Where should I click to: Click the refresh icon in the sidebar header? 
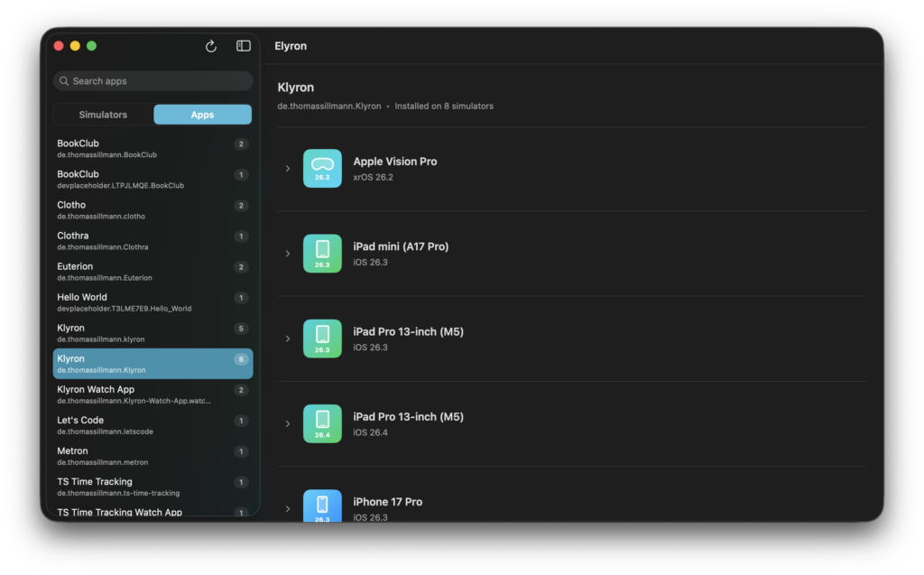(211, 46)
